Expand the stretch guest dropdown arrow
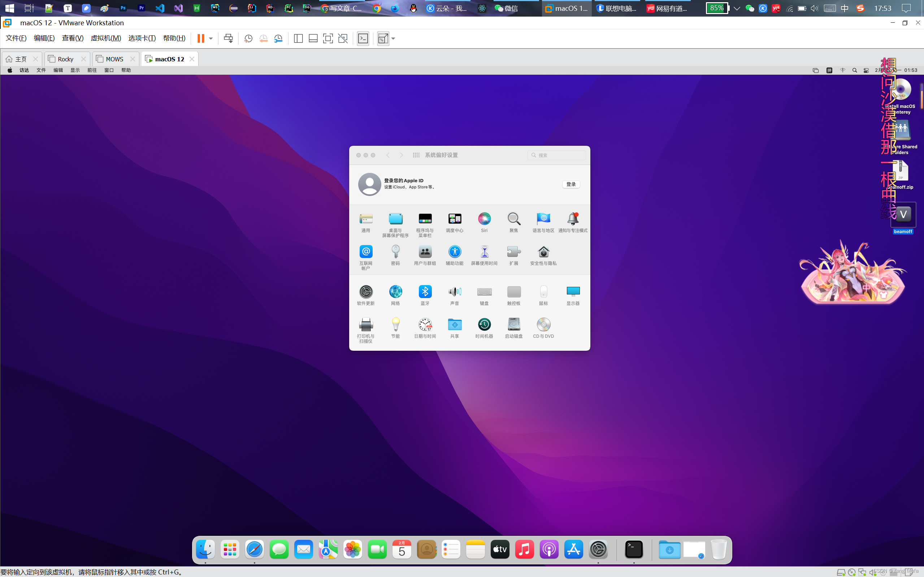This screenshot has height=577, width=924. [393, 39]
